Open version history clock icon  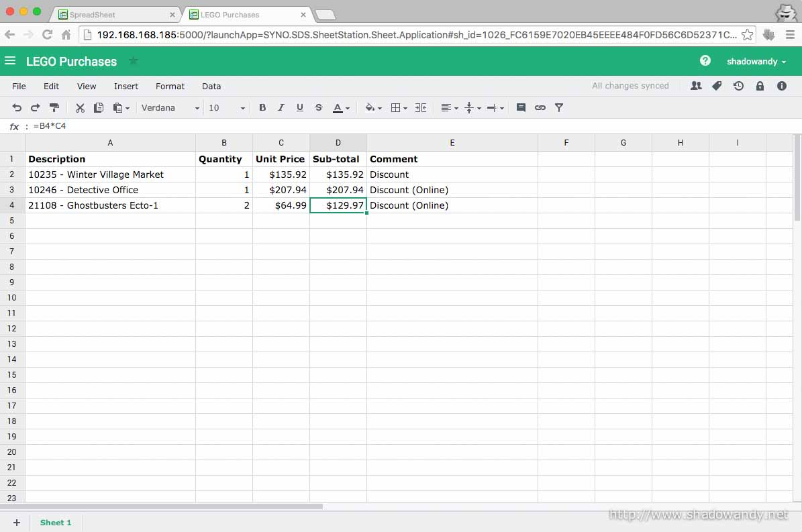click(738, 86)
